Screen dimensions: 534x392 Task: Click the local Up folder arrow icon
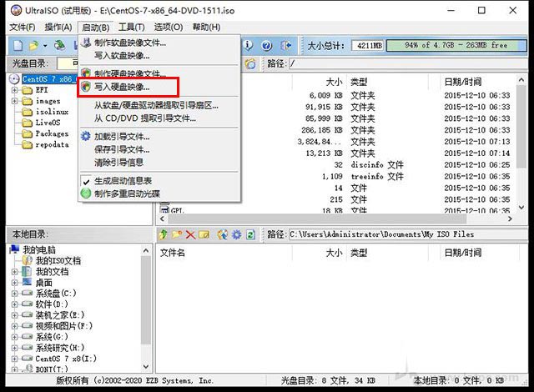[x=164, y=234]
